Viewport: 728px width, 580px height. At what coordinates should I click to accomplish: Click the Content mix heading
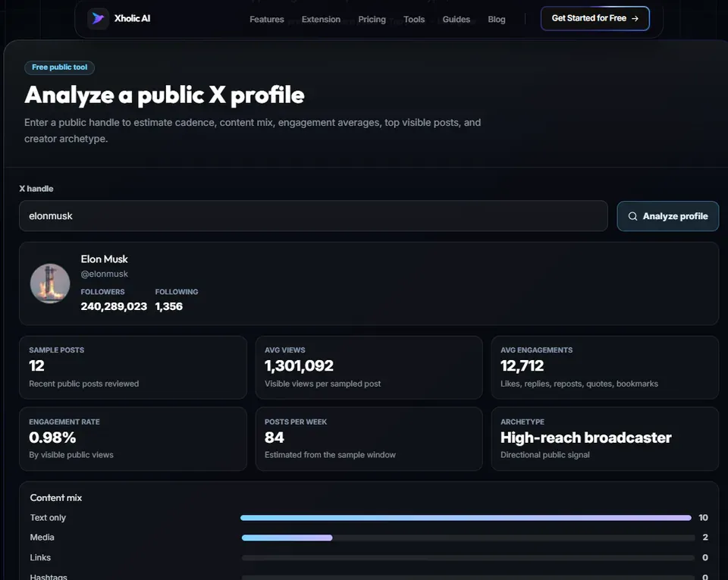[x=56, y=498]
